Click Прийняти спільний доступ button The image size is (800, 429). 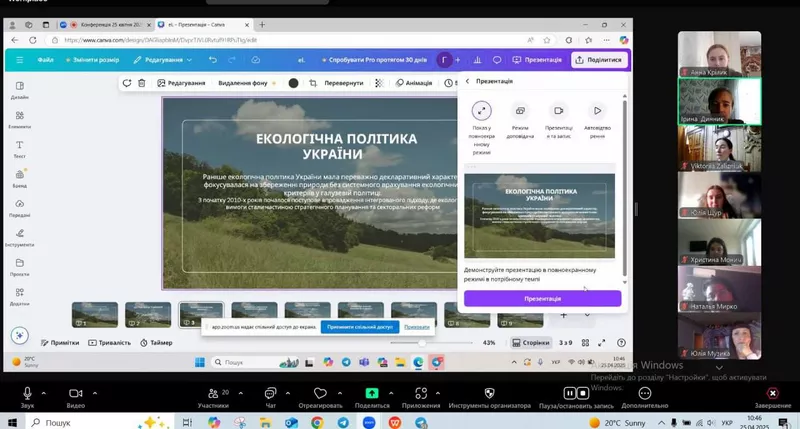[360, 327]
